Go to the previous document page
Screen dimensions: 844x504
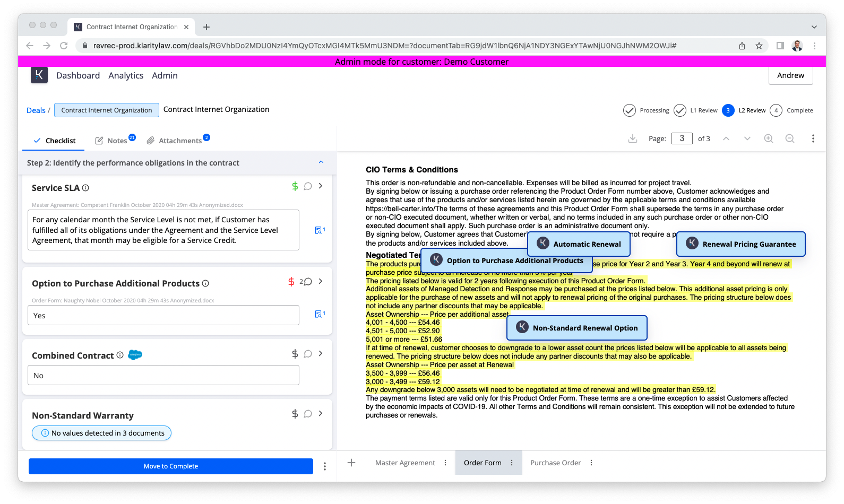[726, 138]
